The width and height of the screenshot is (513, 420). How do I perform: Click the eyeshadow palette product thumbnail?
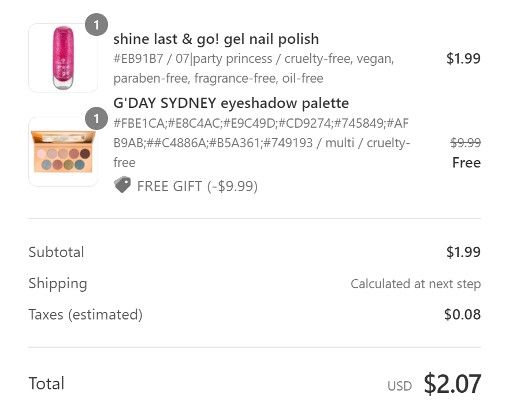[63, 152]
